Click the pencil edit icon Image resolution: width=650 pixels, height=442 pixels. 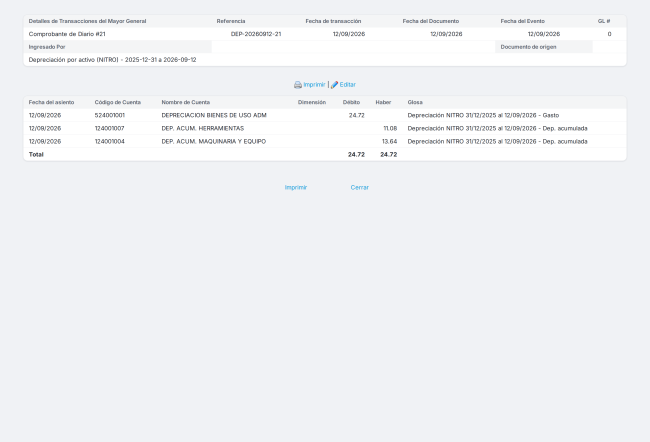334,85
